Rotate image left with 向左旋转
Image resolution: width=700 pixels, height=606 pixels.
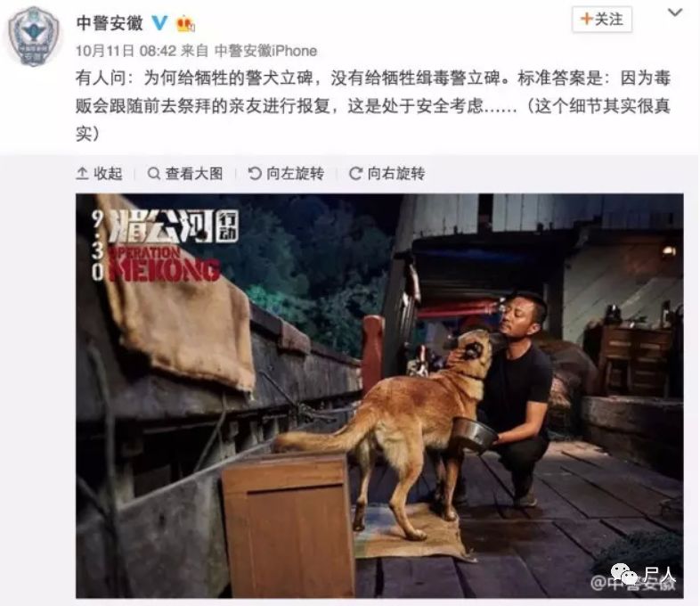pyautogui.click(x=286, y=173)
